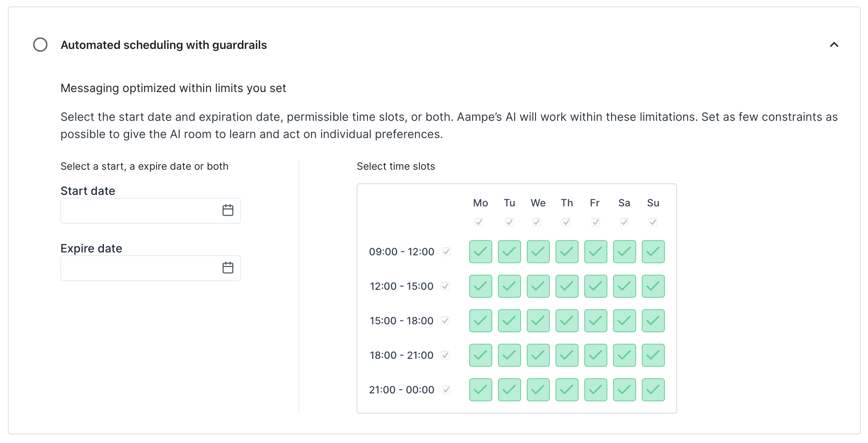Deselect Sunday 18:00 - 21:00 time slot
The width and height of the screenshot is (868, 443).
[653, 355]
